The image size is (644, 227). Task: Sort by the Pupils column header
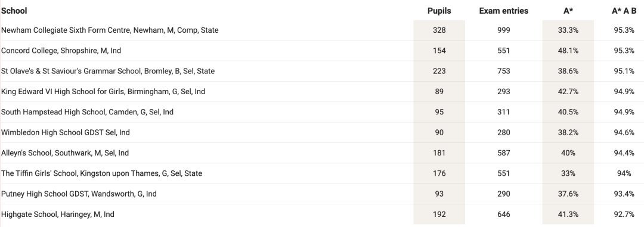[439, 11]
